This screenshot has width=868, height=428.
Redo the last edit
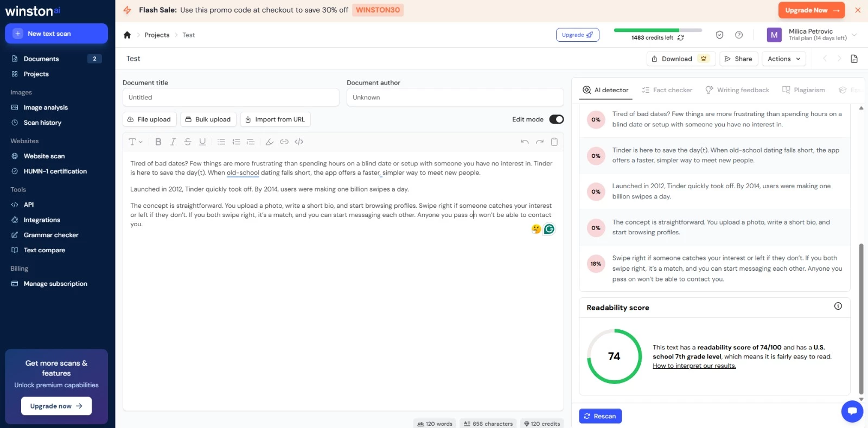click(540, 142)
